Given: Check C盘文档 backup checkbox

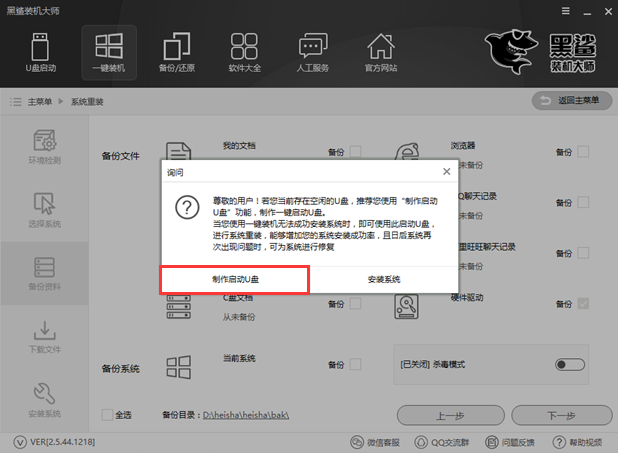Looking at the screenshot, I should tap(356, 304).
